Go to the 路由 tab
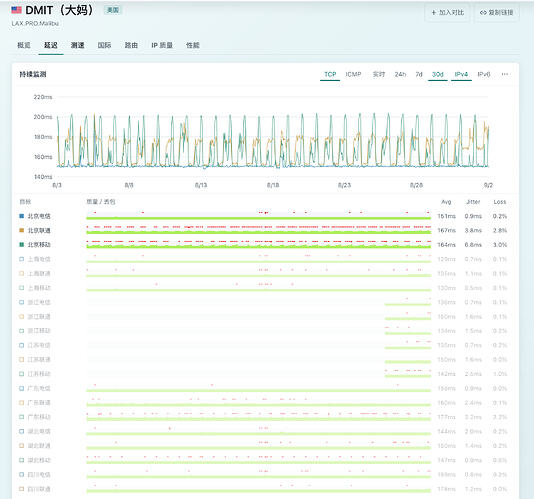The width and height of the screenshot is (534, 499). (131, 45)
